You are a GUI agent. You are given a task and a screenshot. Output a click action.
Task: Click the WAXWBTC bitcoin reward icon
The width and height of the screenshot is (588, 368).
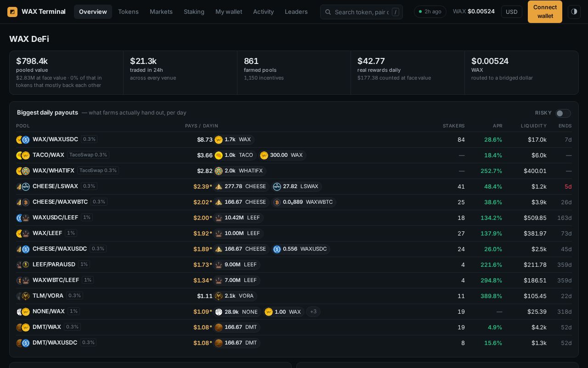tap(277, 202)
